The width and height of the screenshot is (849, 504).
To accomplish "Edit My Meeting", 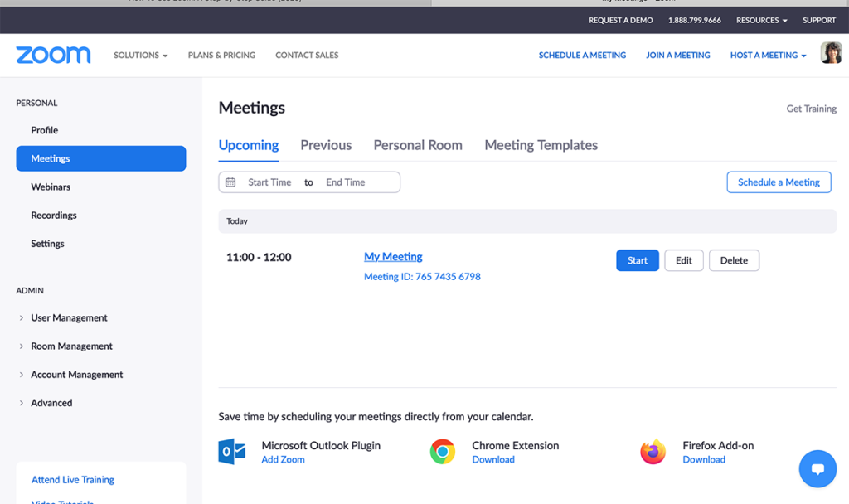I will (x=684, y=260).
